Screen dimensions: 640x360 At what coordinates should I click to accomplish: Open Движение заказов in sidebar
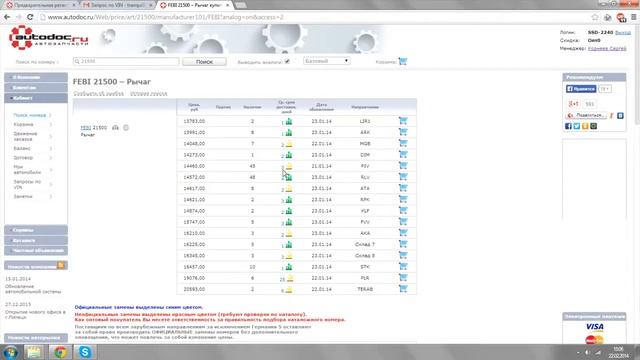(25, 136)
